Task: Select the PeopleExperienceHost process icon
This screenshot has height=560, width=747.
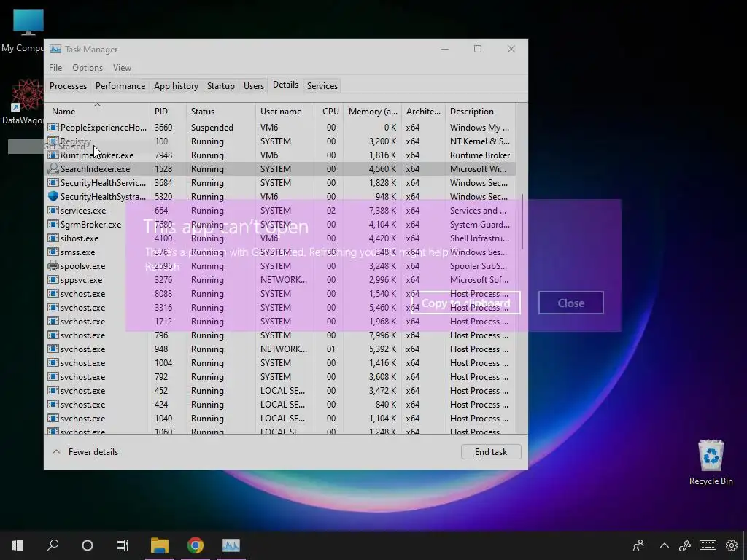Action: click(53, 127)
